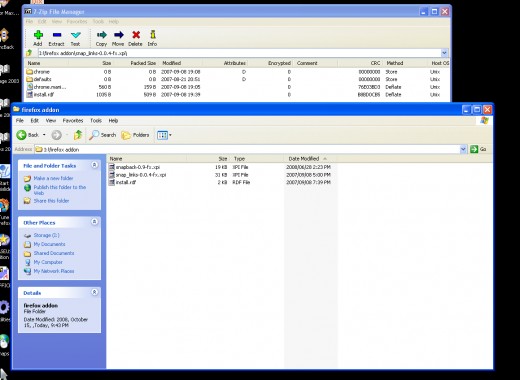Viewport: 520px width, 380px height.
Task: Select install.rdf inside the 7-Zip archive list
Action: pos(40,95)
